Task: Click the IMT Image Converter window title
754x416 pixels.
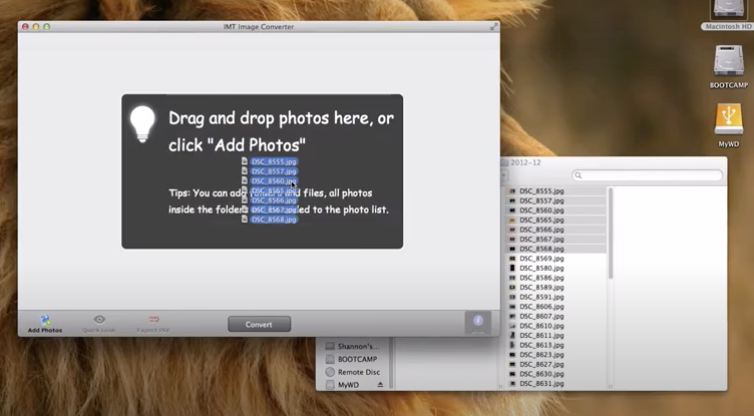Action: pos(259,26)
